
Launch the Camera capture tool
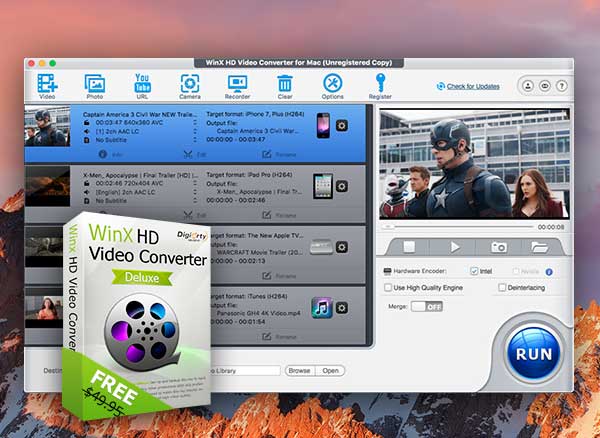coord(190,86)
